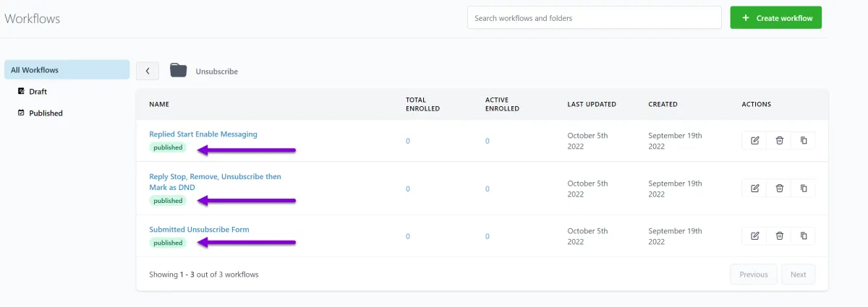Edit the Submitted Unsubscribe Form workflow

click(755, 235)
